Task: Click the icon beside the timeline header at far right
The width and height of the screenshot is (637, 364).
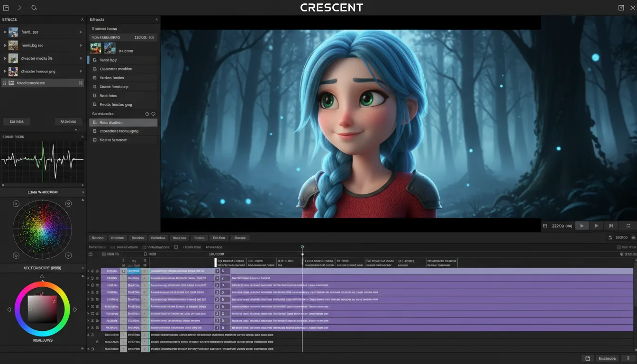Action: click(622, 255)
